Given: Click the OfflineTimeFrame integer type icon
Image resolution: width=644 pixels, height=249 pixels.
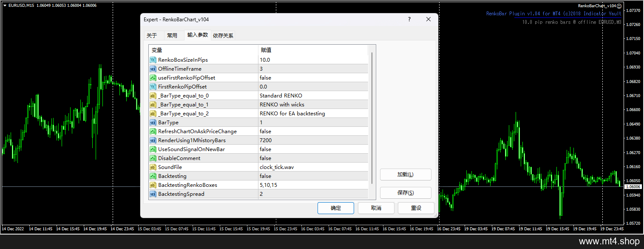Looking at the screenshot, I should (x=153, y=69).
